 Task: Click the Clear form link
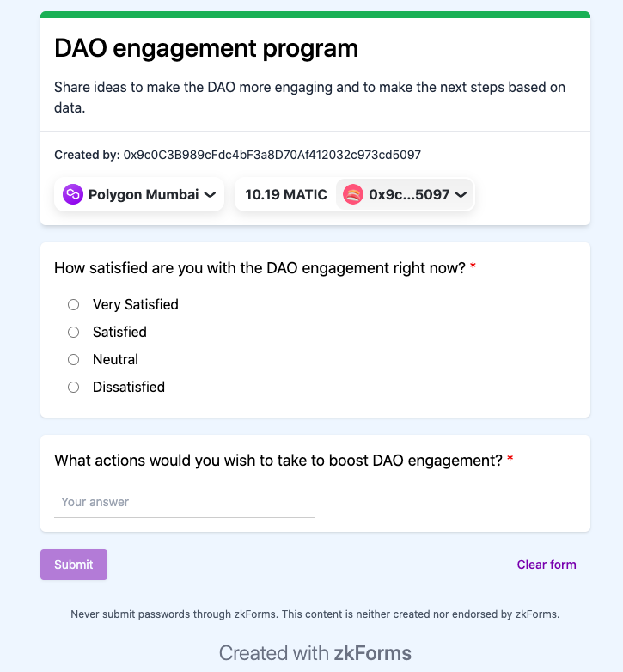click(x=547, y=565)
